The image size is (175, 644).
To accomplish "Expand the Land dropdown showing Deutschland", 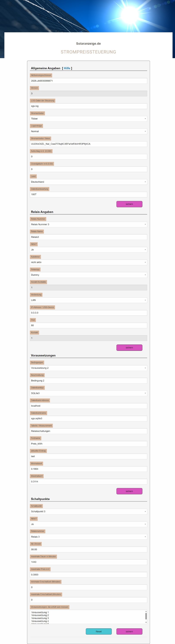I will click(x=88, y=182).
